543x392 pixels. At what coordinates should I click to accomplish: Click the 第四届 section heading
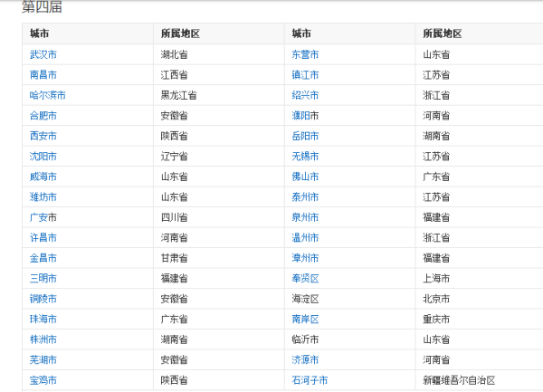click(42, 7)
